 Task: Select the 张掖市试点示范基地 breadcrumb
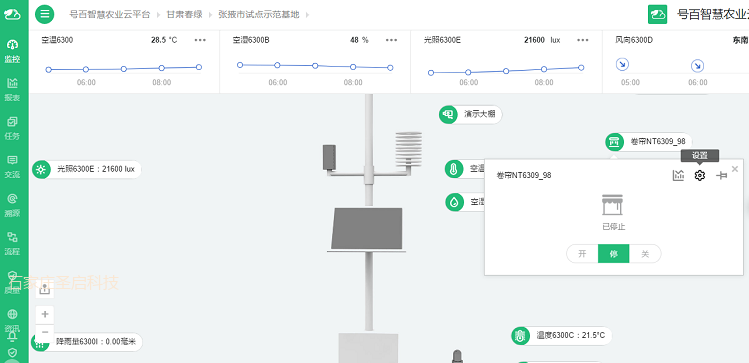click(x=259, y=14)
